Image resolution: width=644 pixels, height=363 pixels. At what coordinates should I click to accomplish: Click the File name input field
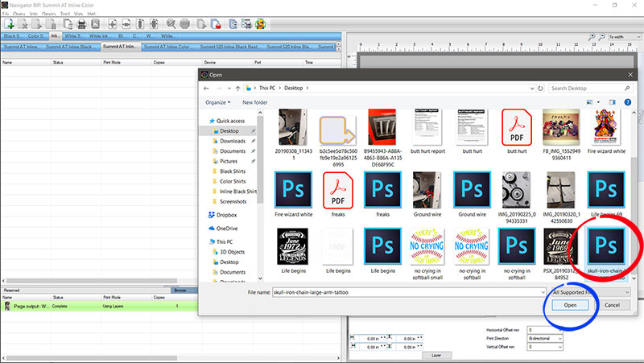tap(407, 292)
